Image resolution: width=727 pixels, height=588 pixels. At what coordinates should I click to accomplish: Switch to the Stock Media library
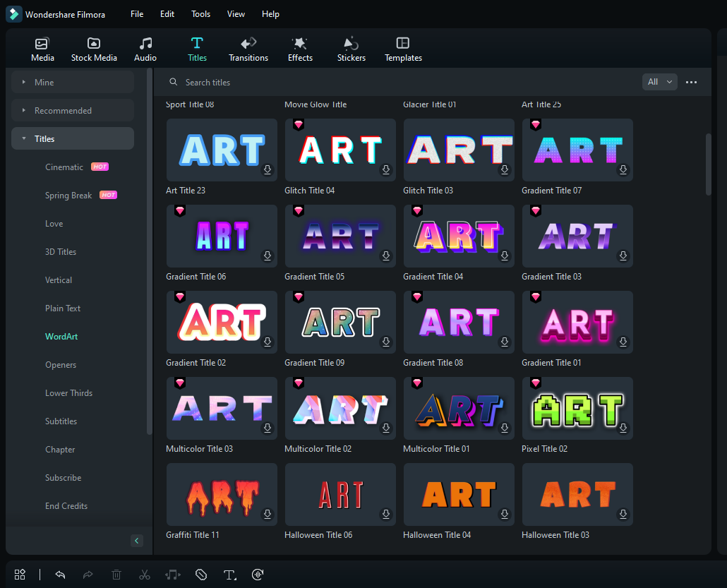coord(94,48)
